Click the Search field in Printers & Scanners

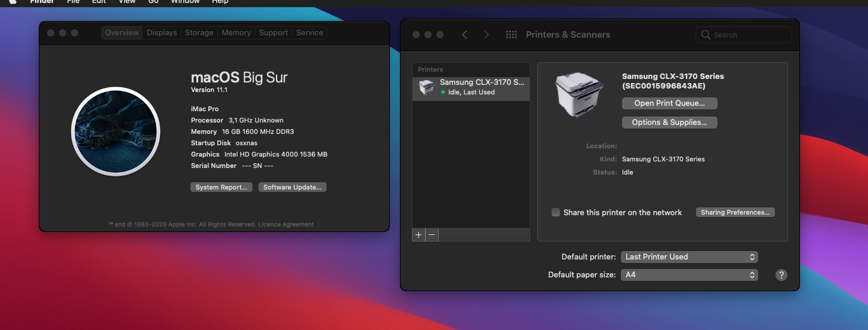(x=744, y=35)
